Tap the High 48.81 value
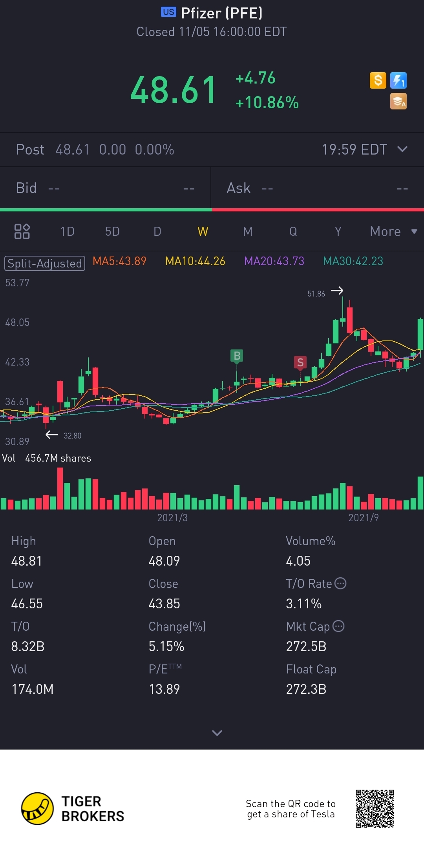This screenshot has width=424, height=868. click(x=26, y=561)
